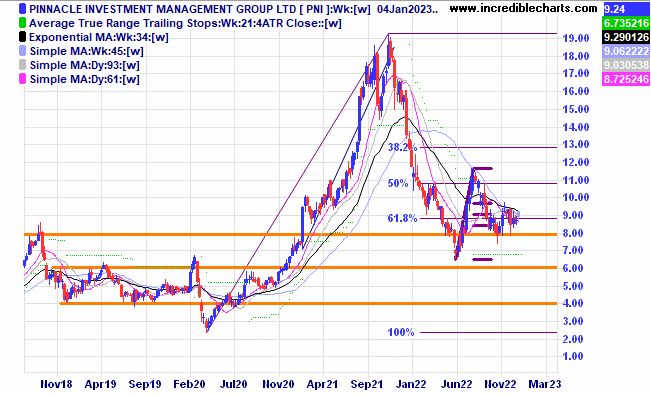Click the 11.00 price axis label
Image resolution: width=651 pixels, height=395 pixels.
tap(576, 180)
